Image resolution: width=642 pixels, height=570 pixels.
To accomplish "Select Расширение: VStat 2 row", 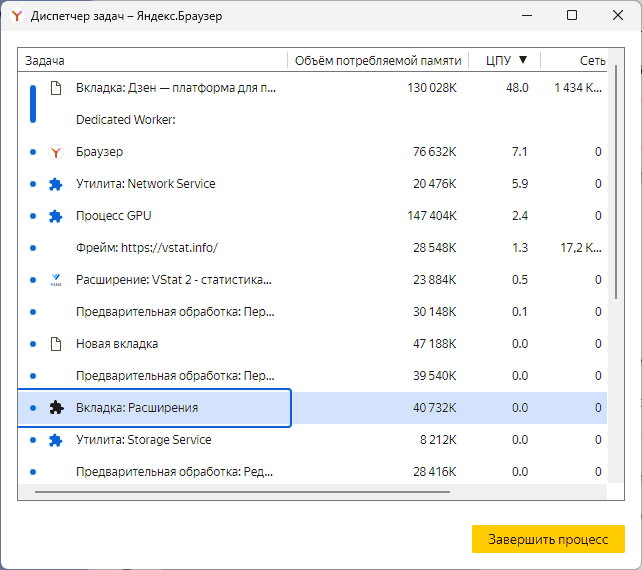I will [x=312, y=280].
